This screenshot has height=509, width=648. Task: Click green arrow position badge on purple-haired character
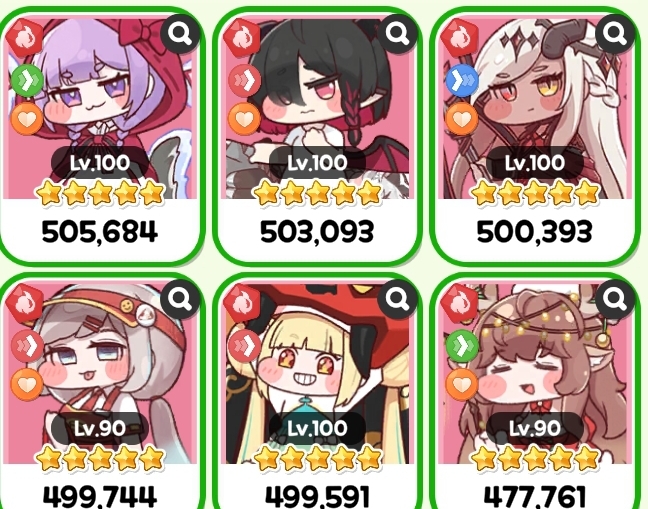coord(27,81)
